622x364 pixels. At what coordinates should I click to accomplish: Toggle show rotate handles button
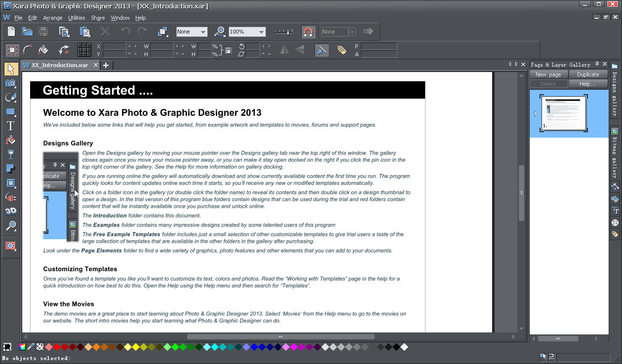click(x=64, y=50)
